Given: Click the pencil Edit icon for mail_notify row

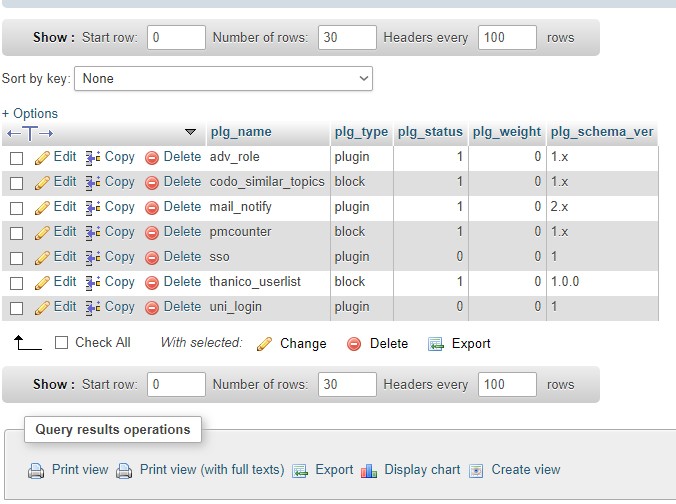Looking at the screenshot, I should point(42,208).
